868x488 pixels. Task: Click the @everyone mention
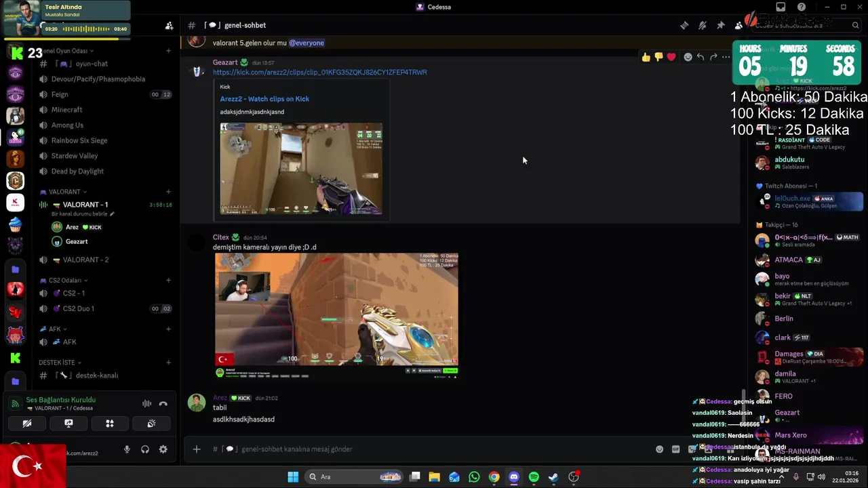[x=307, y=43]
